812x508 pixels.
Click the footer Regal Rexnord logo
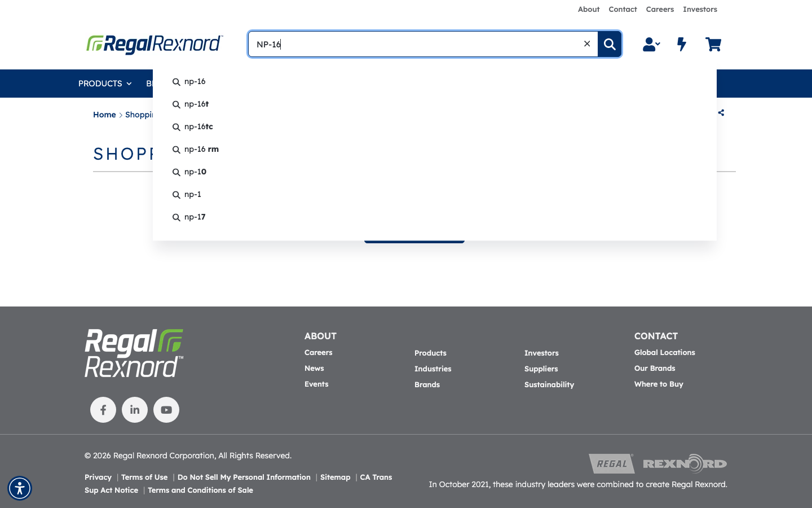click(134, 353)
